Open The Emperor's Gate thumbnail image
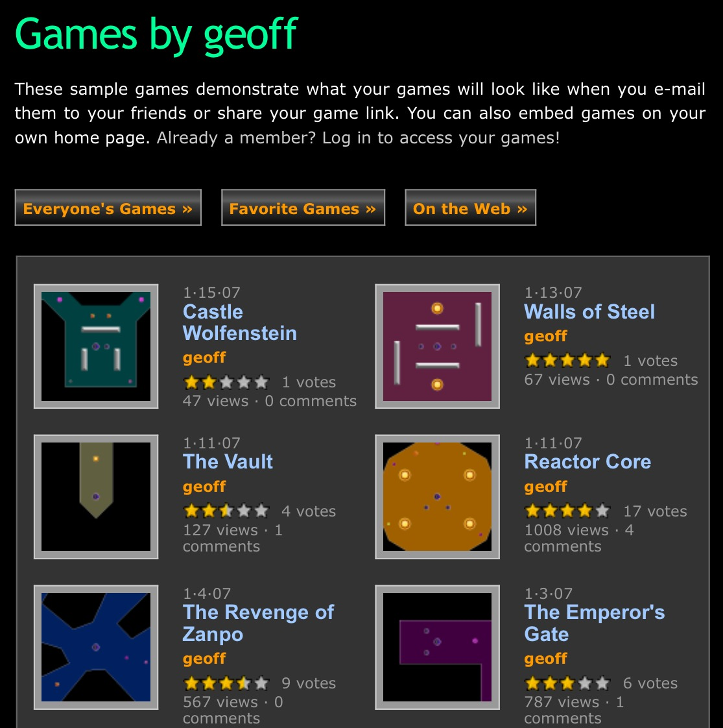723x728 pixels. click(x=437, y=647)
